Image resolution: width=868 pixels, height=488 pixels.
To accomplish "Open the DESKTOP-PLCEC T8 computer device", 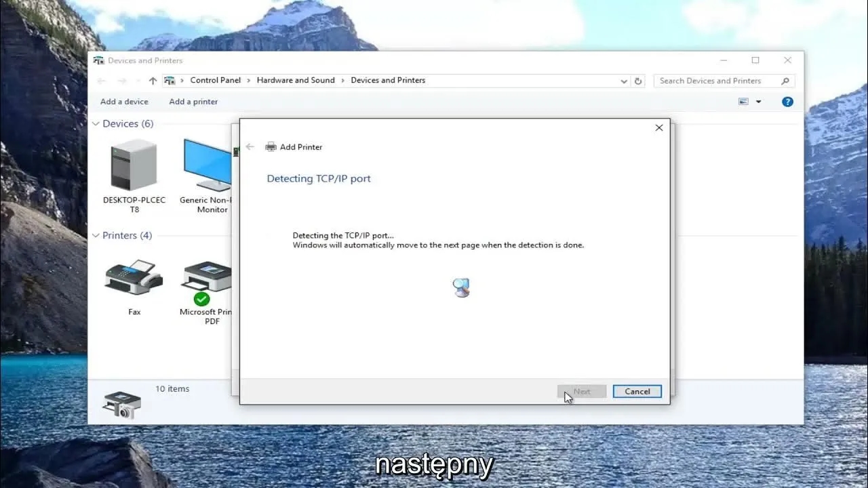I will tap(133, 166).
